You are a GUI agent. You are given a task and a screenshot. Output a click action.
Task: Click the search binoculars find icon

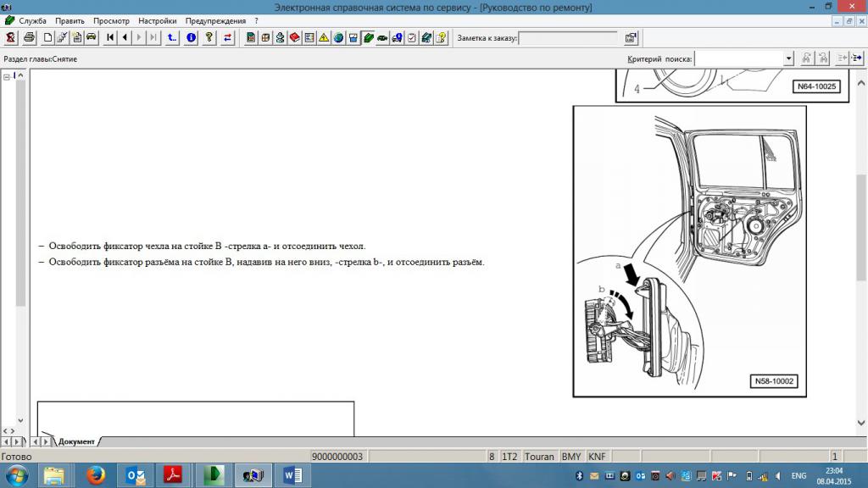point(807,58)
